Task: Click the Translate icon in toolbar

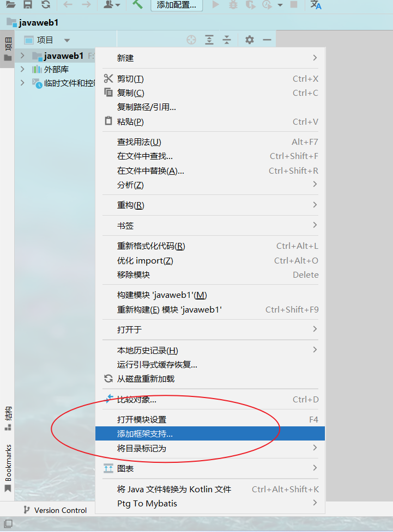Action: coord(316,4)
